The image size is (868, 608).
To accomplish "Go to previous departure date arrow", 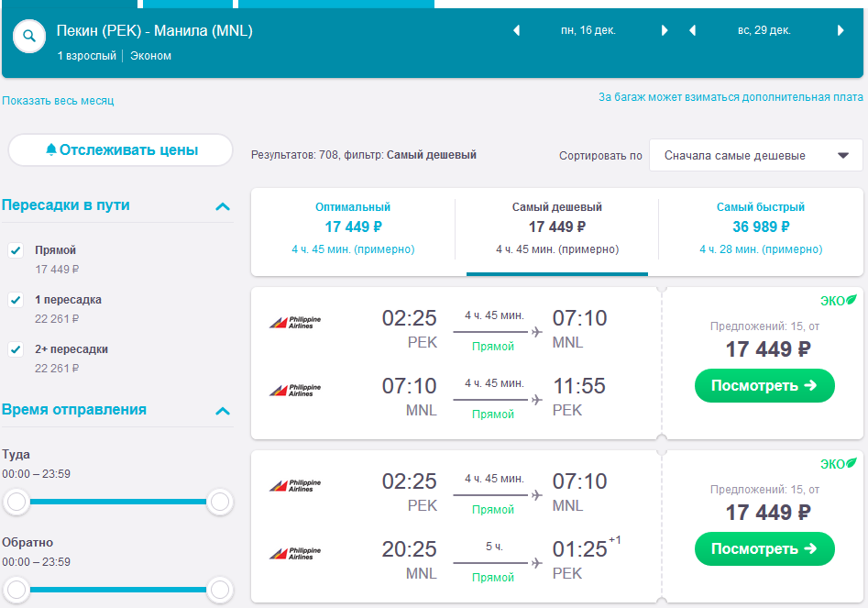I will click(516, 30).
